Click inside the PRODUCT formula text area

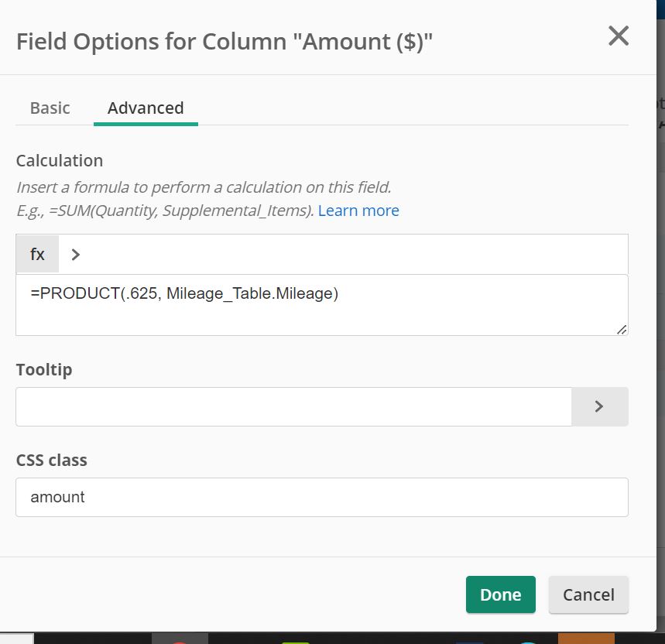coord(322,305)
